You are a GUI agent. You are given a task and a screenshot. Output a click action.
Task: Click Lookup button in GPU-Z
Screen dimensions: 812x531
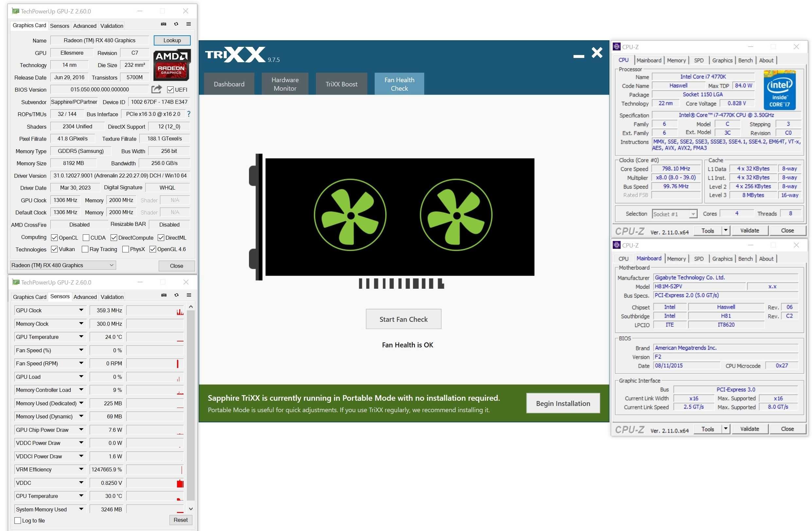click(x=172, y=40)
